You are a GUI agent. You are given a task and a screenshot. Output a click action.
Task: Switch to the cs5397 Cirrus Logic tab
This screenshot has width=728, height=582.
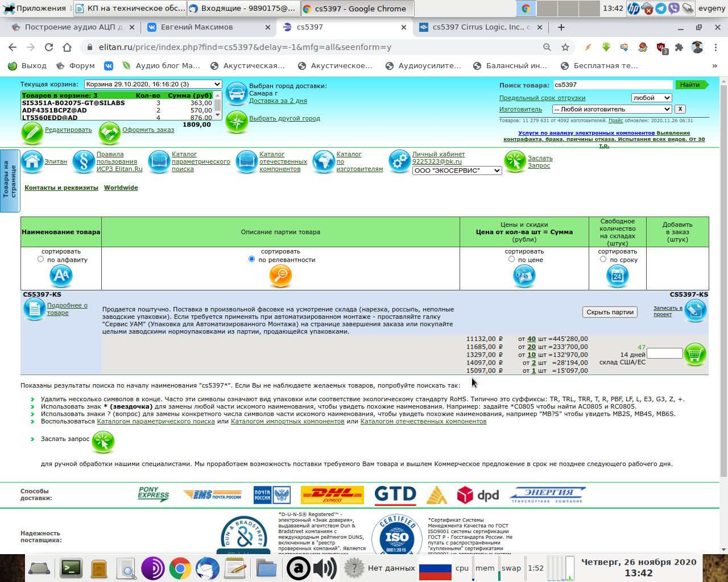tap(481, 27)
